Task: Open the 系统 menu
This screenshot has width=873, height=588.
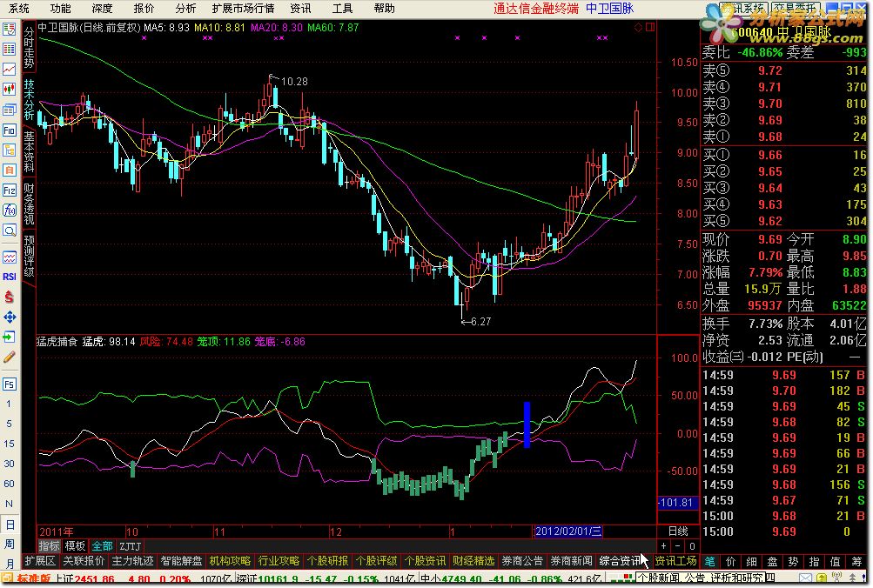Action: pos(19,9)
